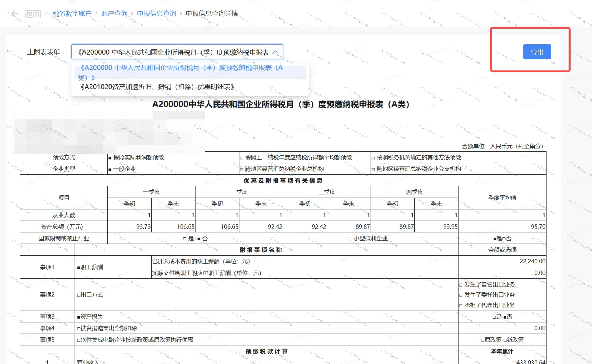592x364 pixels.
Task: Collapse the 主附表表单 dropdown chevron
Action: (x=275, y=52)
